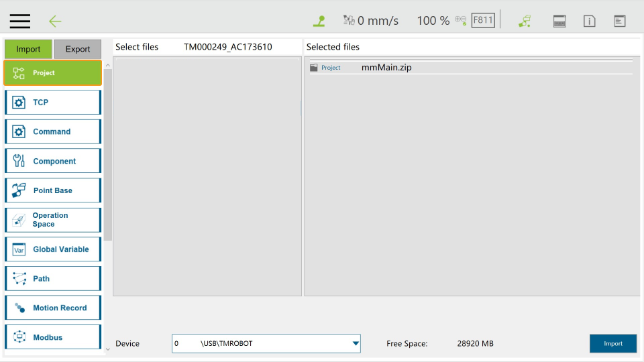Viewport: 644px width, 362px height.
Task: Select the TCP category
Action: pyautogui.click(x=52, y=102)
